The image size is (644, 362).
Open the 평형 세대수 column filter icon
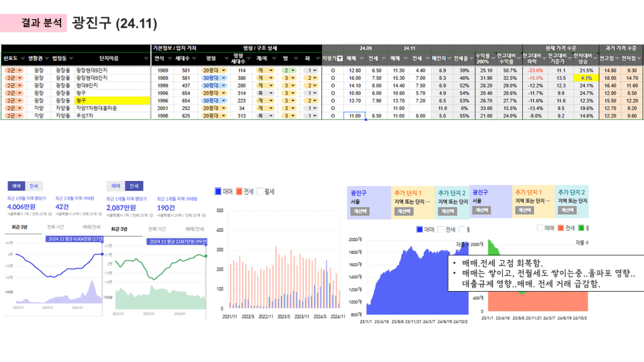pyautogui.click(x=250, y=58)
